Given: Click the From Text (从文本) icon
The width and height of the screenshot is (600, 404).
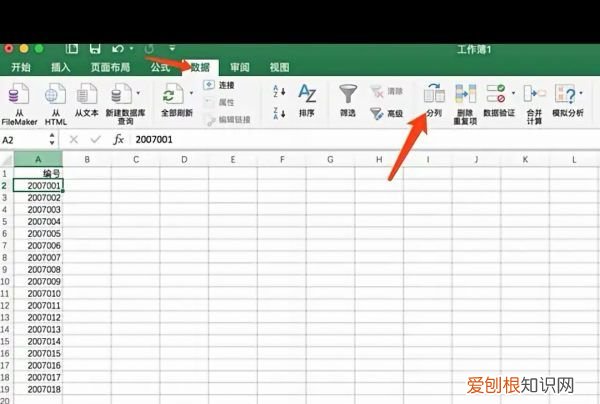Looking at the screenshot, I should pyautogui.click(x=86, y=94).
